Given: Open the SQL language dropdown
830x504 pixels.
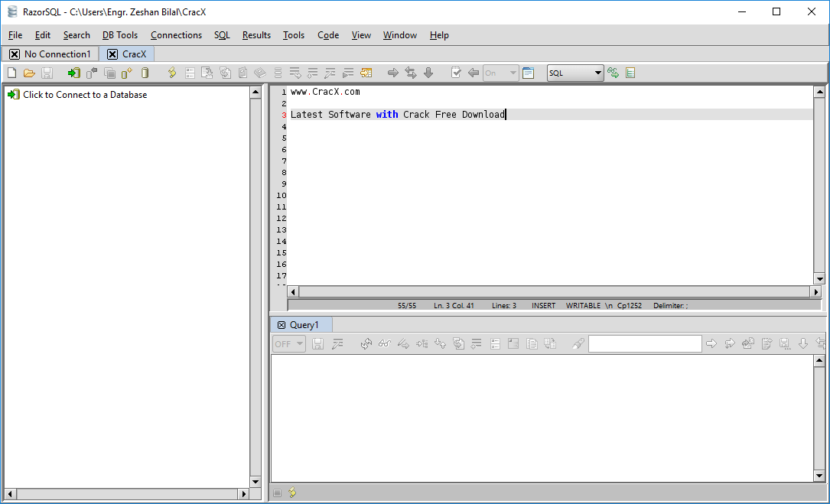Looking at the screenshot, I should pos(574,73).
